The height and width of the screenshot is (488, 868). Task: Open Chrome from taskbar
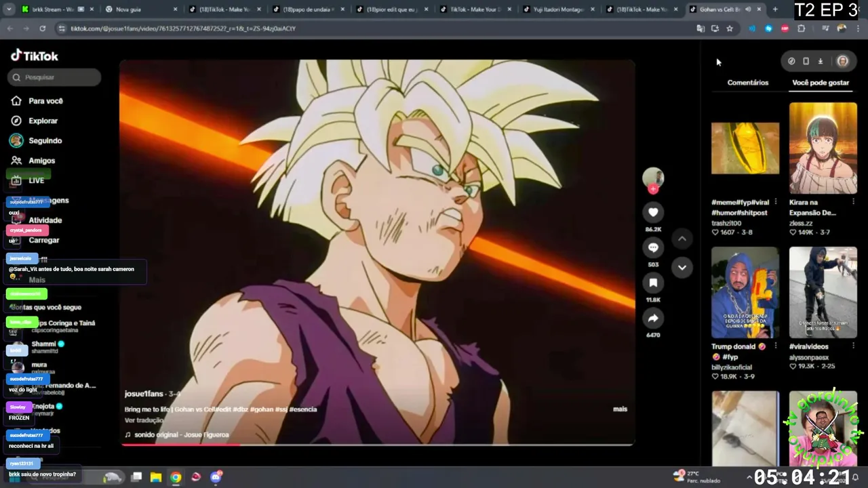coord(176,477)
